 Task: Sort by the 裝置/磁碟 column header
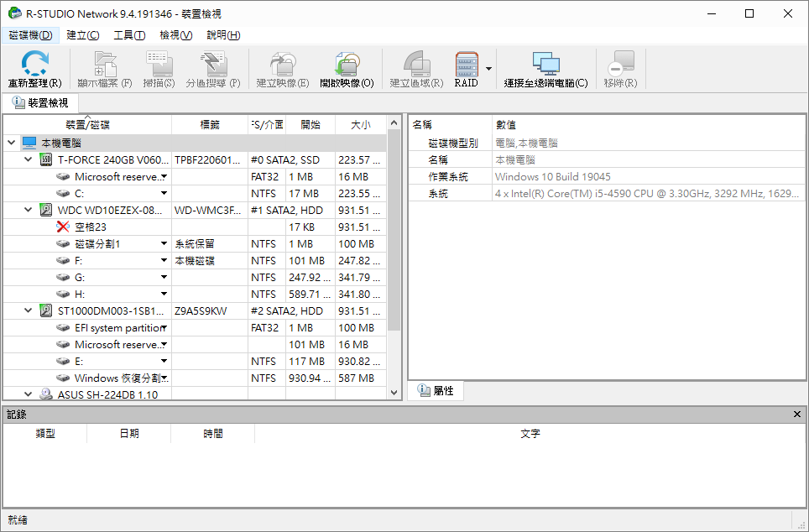point(87,124)
